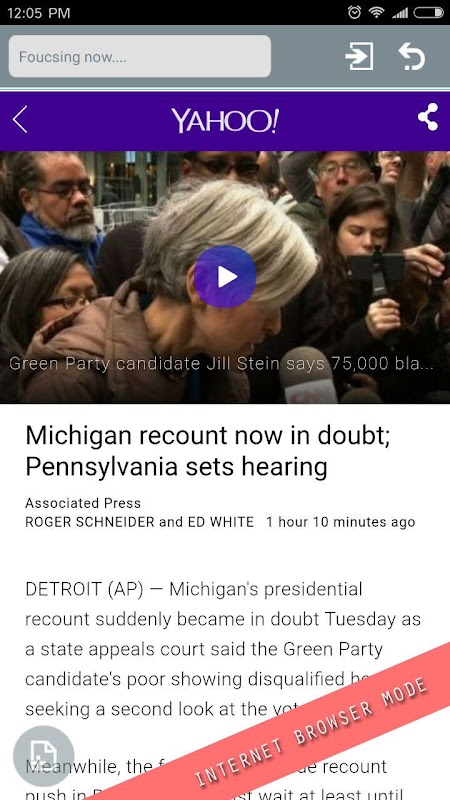The height and width of the screenshot is (800, 450).
Task: Play the Jill Stein video
Action: click(x=225, y=277)
